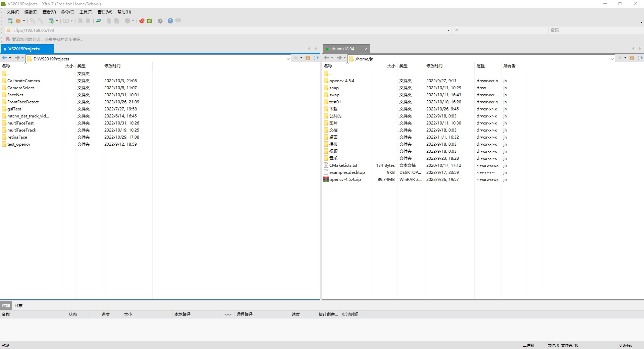Click the green-blue synchronize arrows icon
644x349 pixels.
99,21
